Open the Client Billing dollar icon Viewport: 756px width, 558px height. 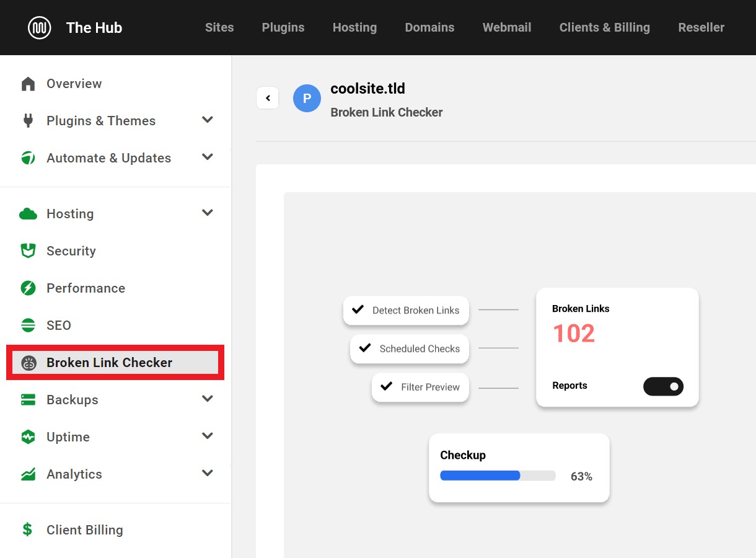[x=27, y=529]
